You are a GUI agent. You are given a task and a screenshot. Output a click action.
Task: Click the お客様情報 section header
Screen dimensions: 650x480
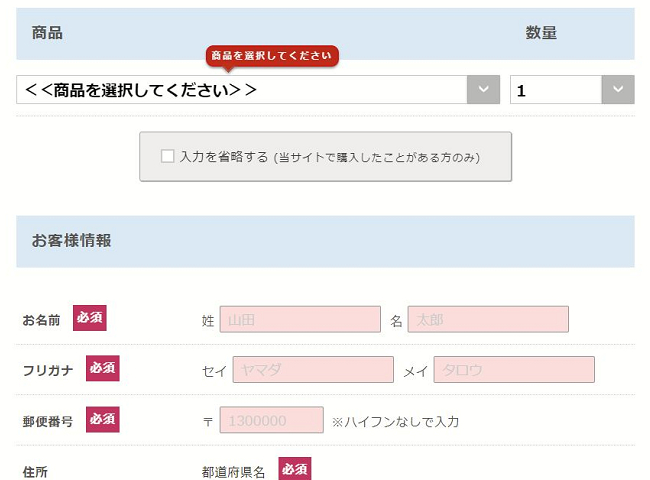click(71, 241)
